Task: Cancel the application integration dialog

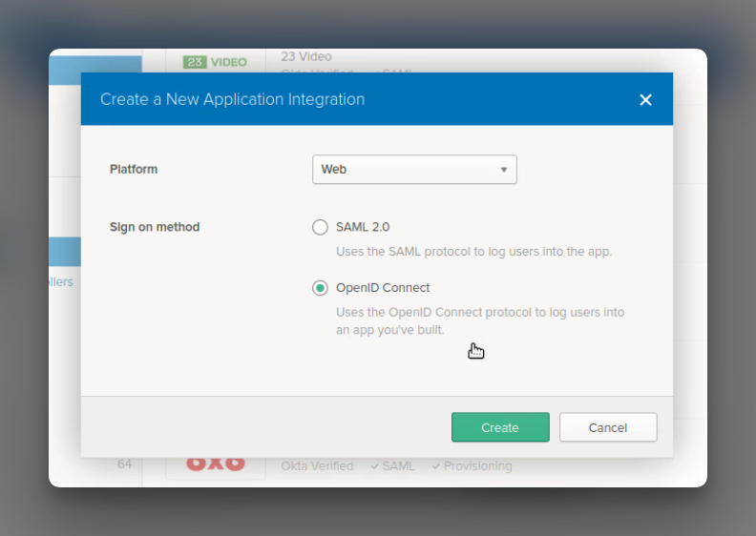Action: pyautogui.click(x=607, y=427)
